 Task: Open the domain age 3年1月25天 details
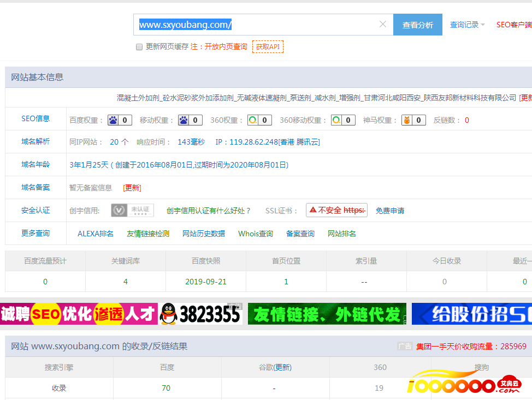(179, 165)
